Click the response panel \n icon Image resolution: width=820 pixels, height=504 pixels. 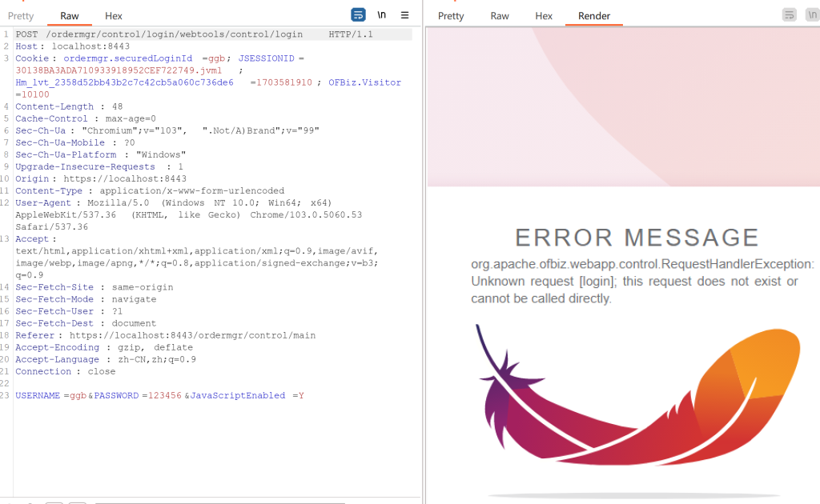tap(812, 14)
